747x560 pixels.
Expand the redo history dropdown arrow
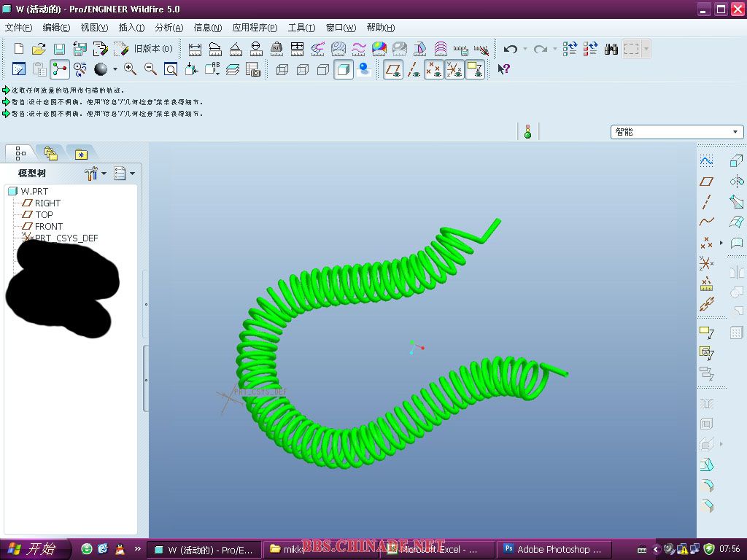click(x=555, y=49)
